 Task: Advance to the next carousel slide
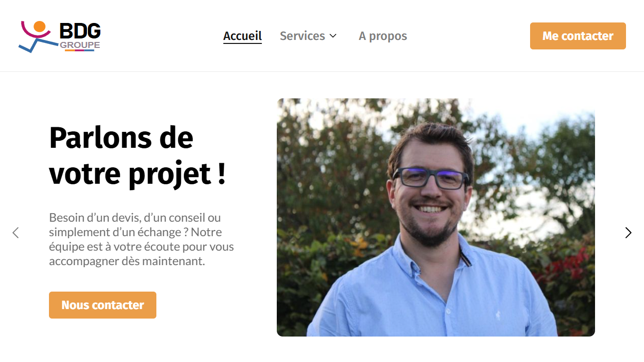tap(628, 233)
